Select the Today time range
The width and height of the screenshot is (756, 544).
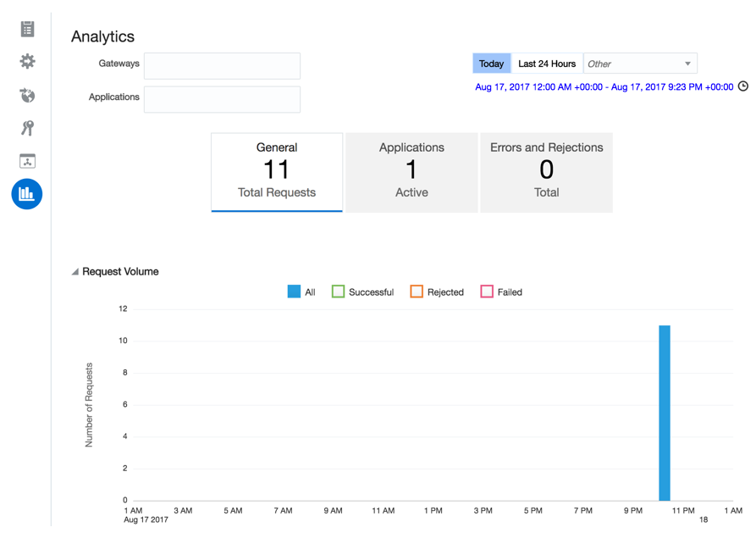[491, 64]
